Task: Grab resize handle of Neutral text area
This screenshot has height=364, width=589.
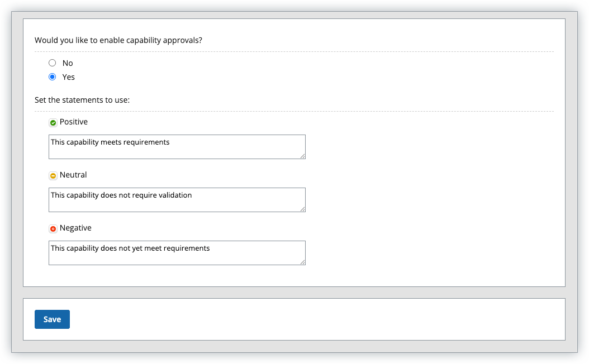Action: tap(302, 209)
